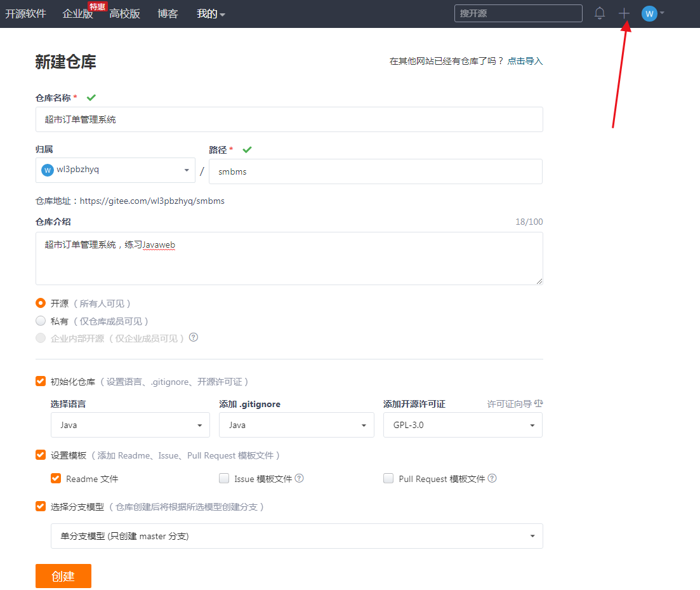Toggle the 初始化仓库 checkbox
This screenshot has width=700, height=590.
coord(41,381)
